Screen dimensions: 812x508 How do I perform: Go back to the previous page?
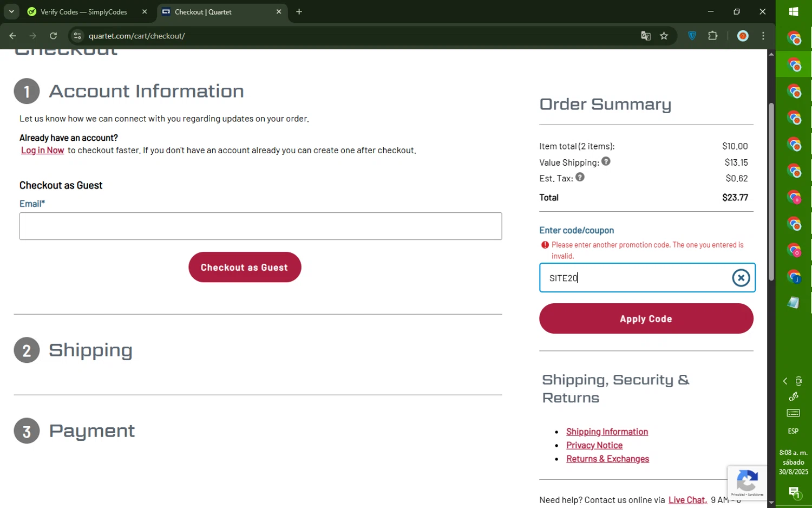[x=12, y=36]
